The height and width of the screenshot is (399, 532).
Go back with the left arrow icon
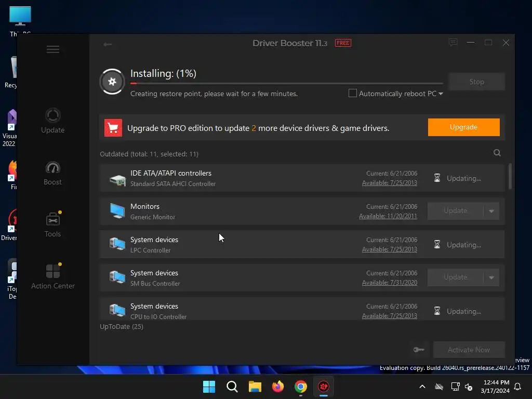(108, 44)
